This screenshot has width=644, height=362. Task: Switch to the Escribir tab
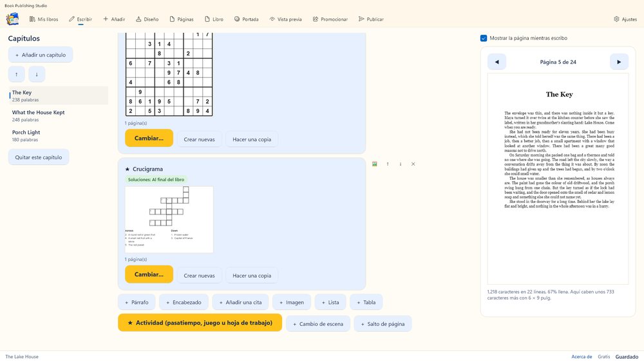pyautogui.click(x=80, y=19)
